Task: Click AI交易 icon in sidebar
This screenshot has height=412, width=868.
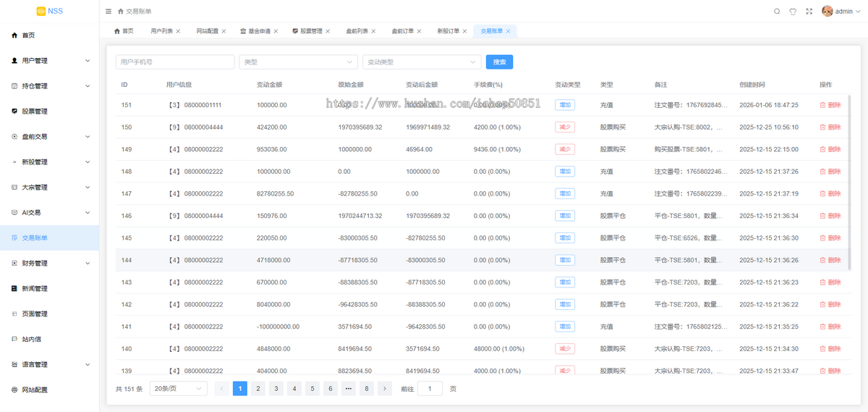Action: (14, 213)
